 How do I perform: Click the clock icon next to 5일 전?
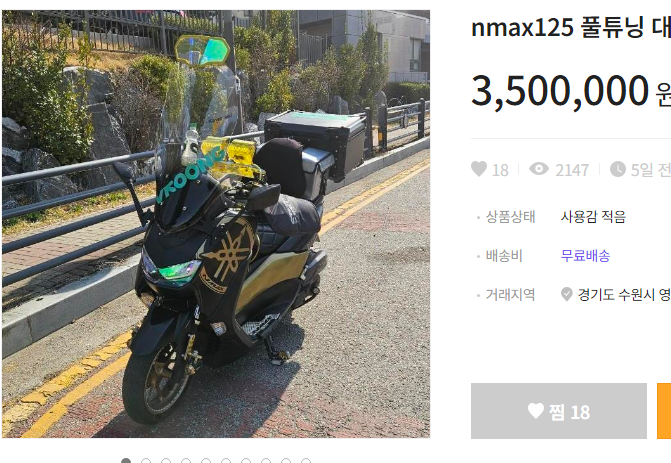tap(618, 169)
